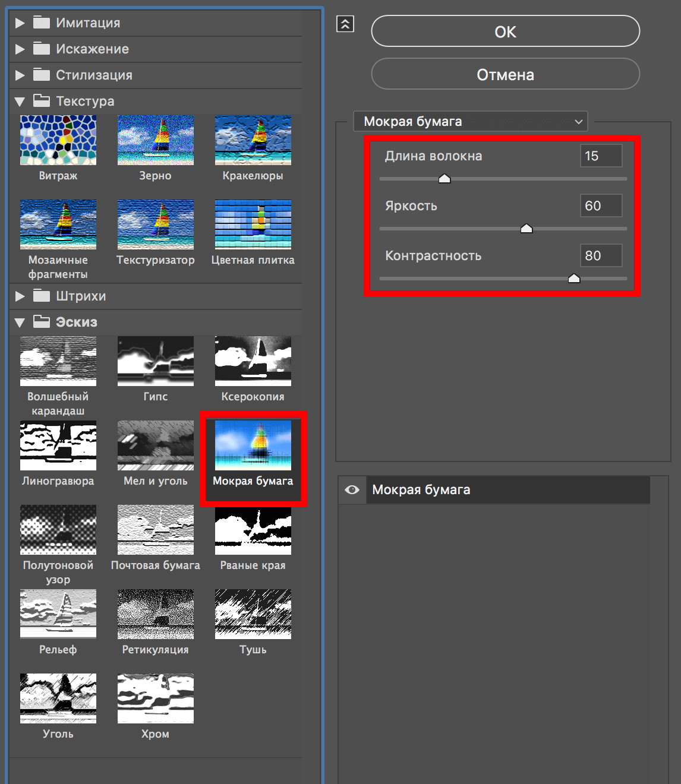Image resolution: width=681 pixels, height=784 pixels.
Task: Pick the Гипс sketch filter thumbnail
Action: [x=155, y=361]
